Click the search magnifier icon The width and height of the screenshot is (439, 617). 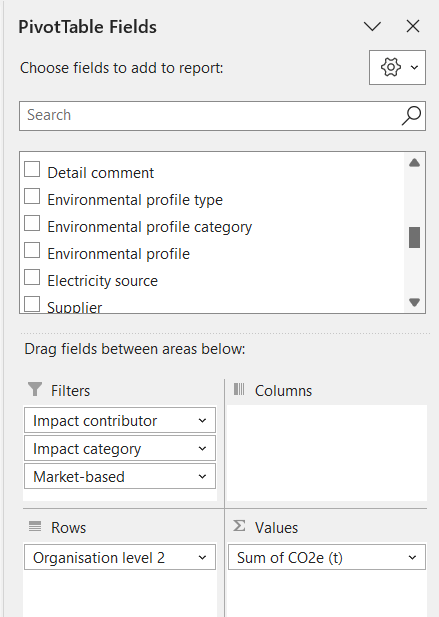point(411,116)
